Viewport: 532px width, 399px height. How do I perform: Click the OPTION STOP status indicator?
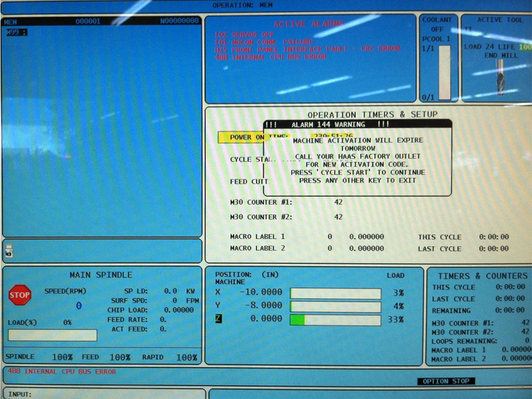pos(446,381)
